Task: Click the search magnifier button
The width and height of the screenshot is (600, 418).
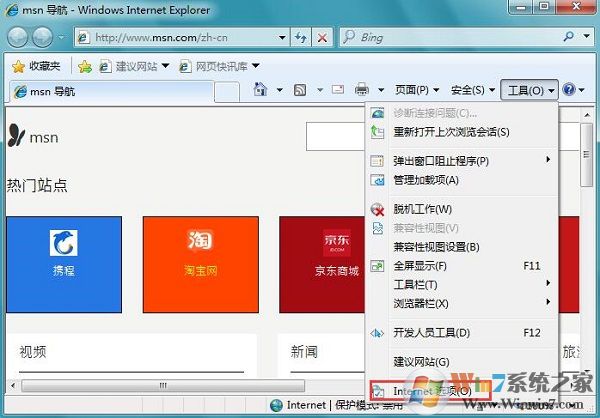Action: [569, 37]
